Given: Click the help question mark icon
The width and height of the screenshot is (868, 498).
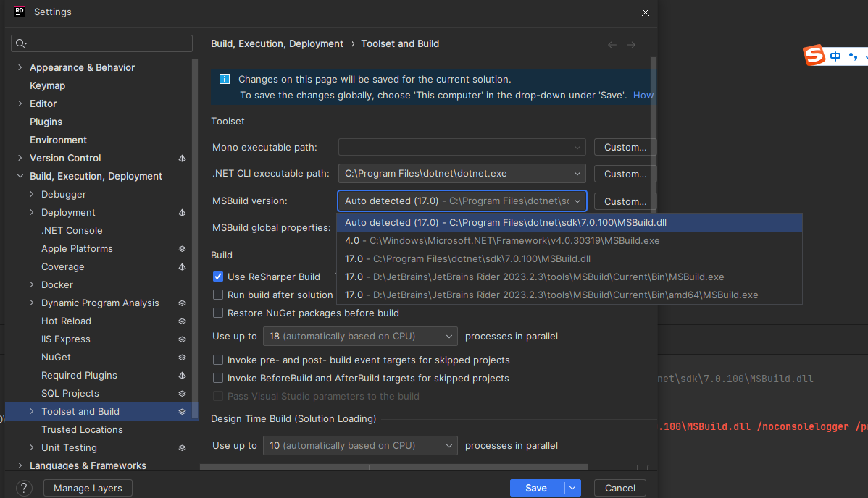Looking at the screenshot, I should 24,488.
